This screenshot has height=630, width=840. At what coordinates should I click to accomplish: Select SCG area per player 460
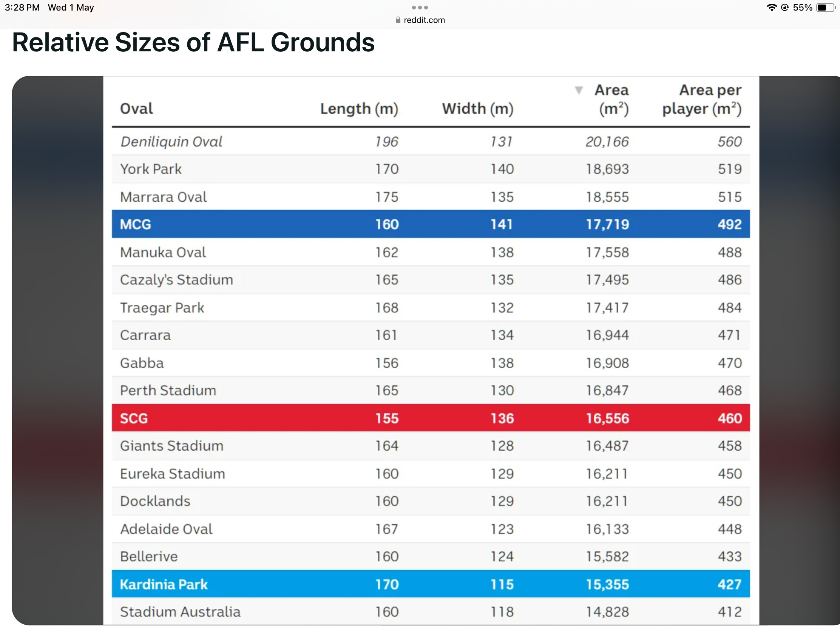click(729, 418)
